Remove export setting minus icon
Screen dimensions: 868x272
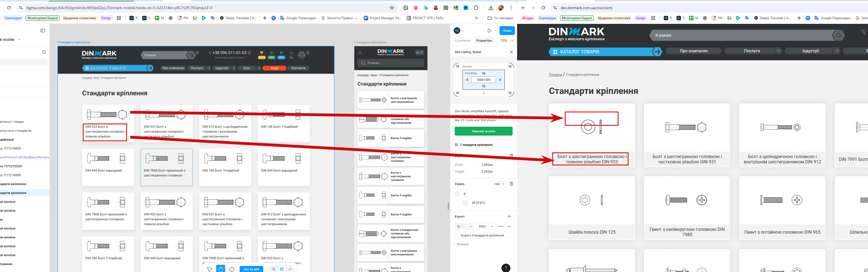click(x=509, y=227)
